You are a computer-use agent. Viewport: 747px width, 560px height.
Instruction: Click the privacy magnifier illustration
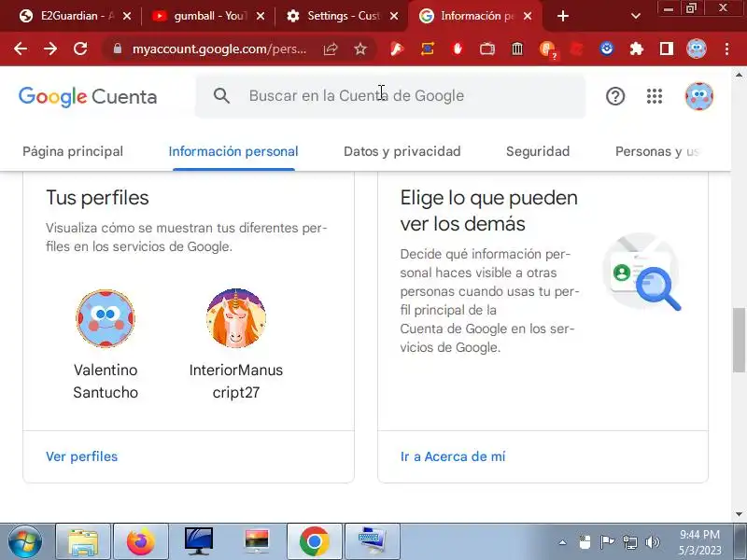tap(642, 273)
